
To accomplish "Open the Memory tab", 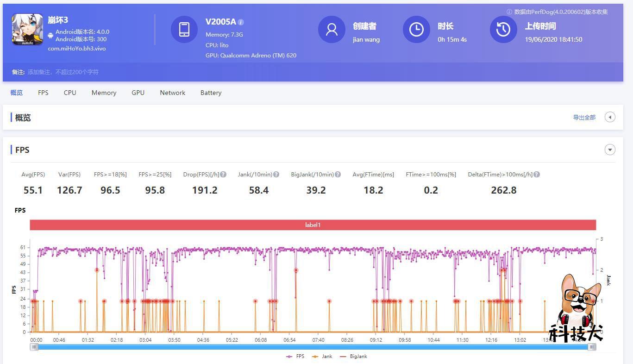I will pos(104,93).
